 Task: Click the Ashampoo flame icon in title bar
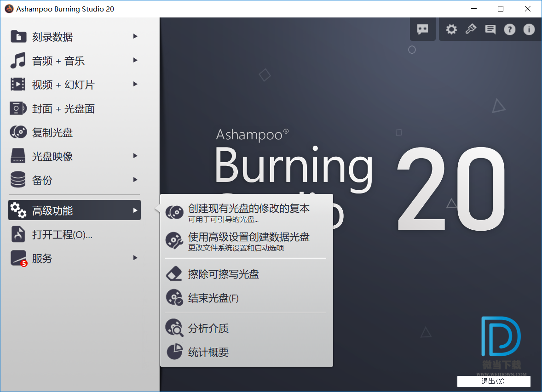9,9
